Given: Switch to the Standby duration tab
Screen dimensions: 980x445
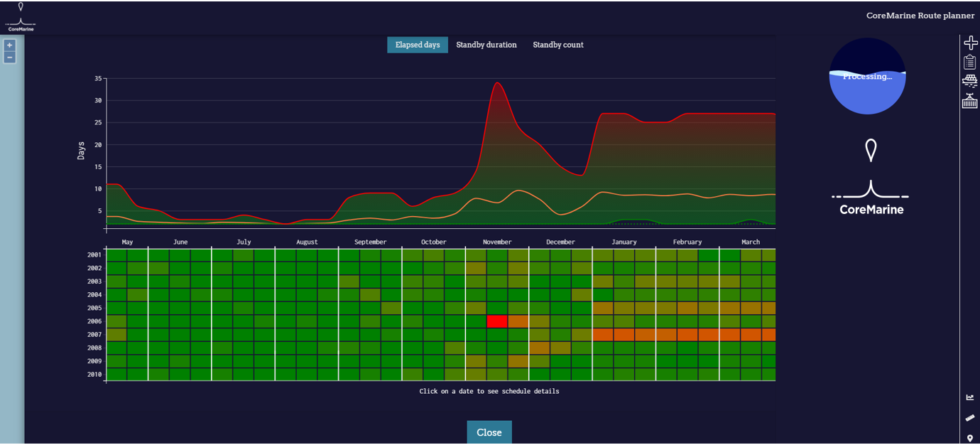Looking at the screenshot, I should tap(486, 45).
